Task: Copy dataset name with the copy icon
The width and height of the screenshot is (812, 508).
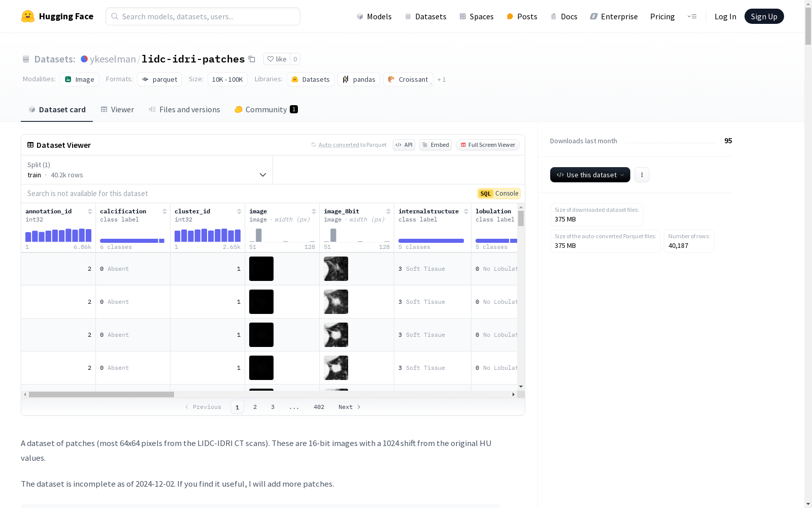Action: [252, 59]
